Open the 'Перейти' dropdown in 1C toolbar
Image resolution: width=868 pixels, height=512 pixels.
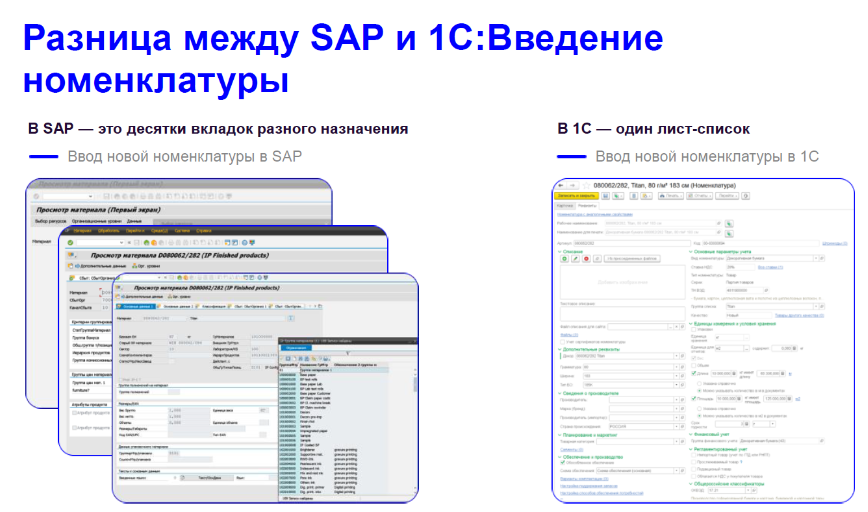(x=727, y=196)
